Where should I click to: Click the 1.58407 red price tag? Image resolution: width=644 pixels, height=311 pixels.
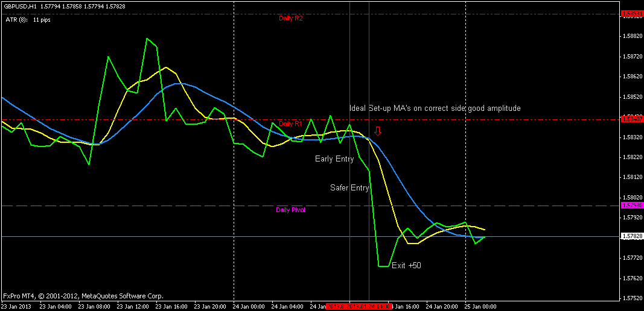[x=632, y=119]
